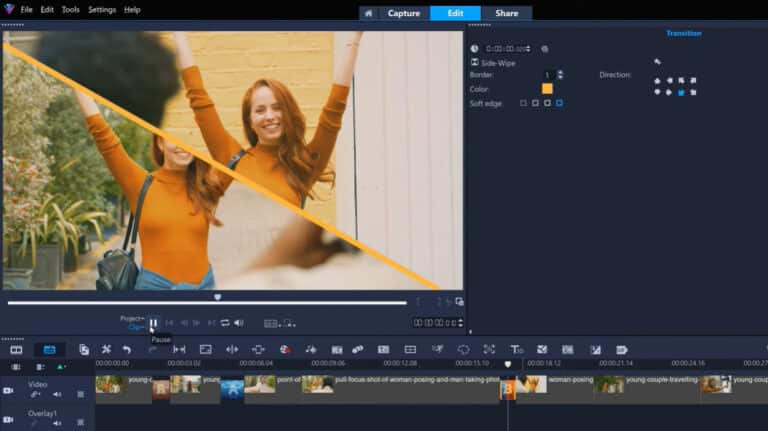Open the tool with a tag-shaped icon
Image resolution: width=768 pixels, height=431 pixels.
coord(622,350)
